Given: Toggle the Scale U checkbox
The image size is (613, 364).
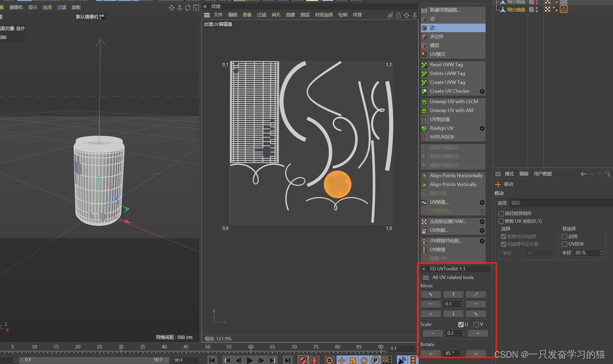Looking at the screenshot, I should [x=461, y=325].
